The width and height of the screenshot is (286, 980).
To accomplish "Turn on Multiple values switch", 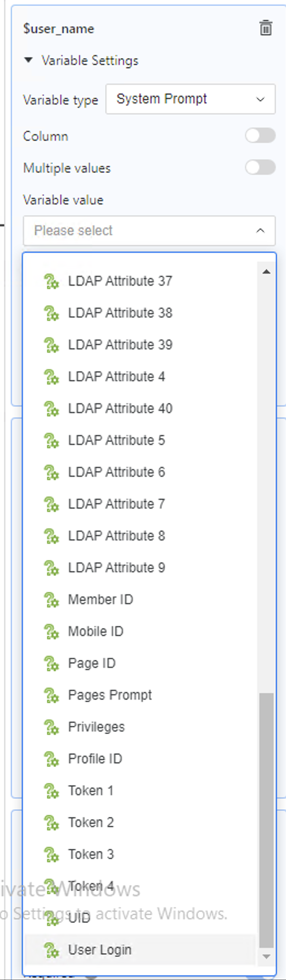I will 260,168.
